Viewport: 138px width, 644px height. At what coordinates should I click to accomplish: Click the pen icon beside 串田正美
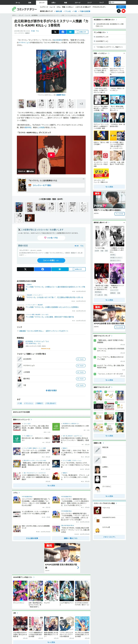tap(97, 450)
